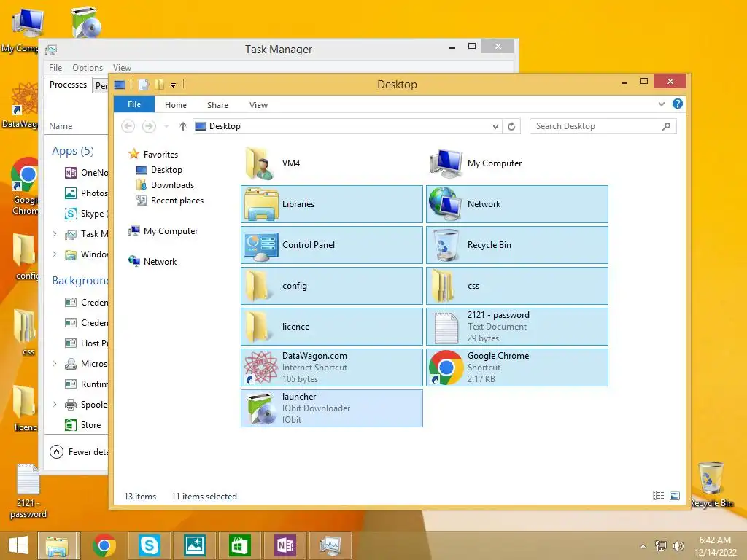Select the config folder in Explorer
747x560 pixels.
tap(332, 286)
